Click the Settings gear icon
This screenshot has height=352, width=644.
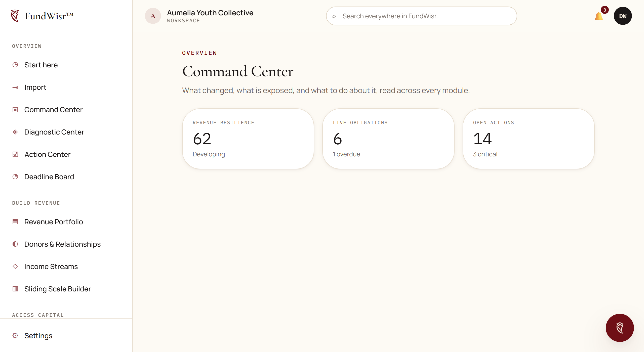tap(15, 335)
